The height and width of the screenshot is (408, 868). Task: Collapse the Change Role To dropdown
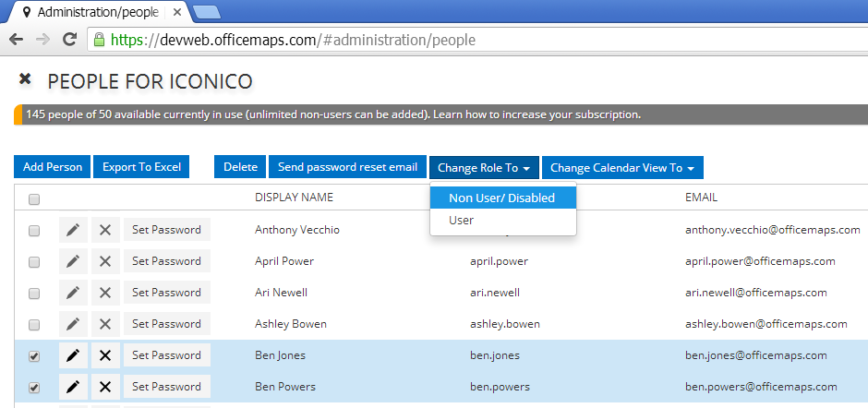click(484, 167)
